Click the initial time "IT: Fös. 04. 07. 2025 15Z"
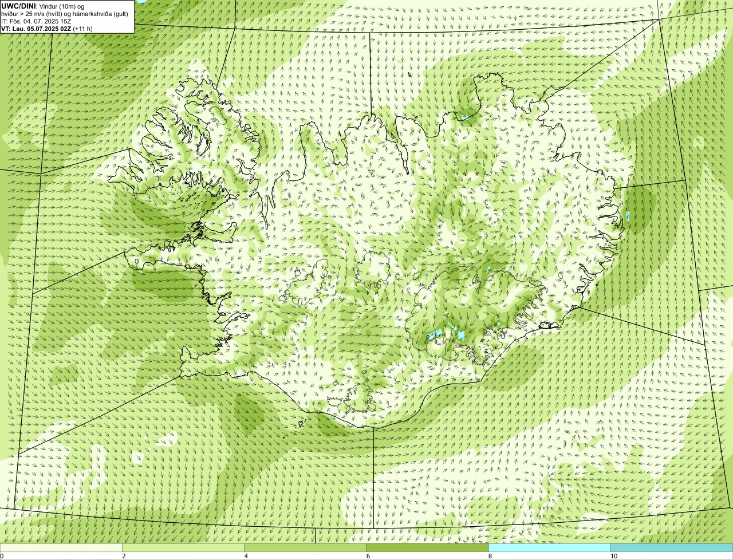The width and height of the screenshot is (733, 560). coord(36,21)
